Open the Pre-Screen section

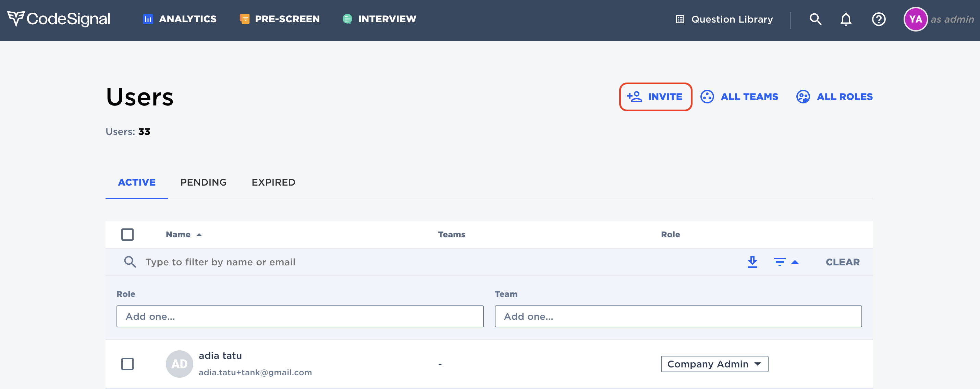280,18
